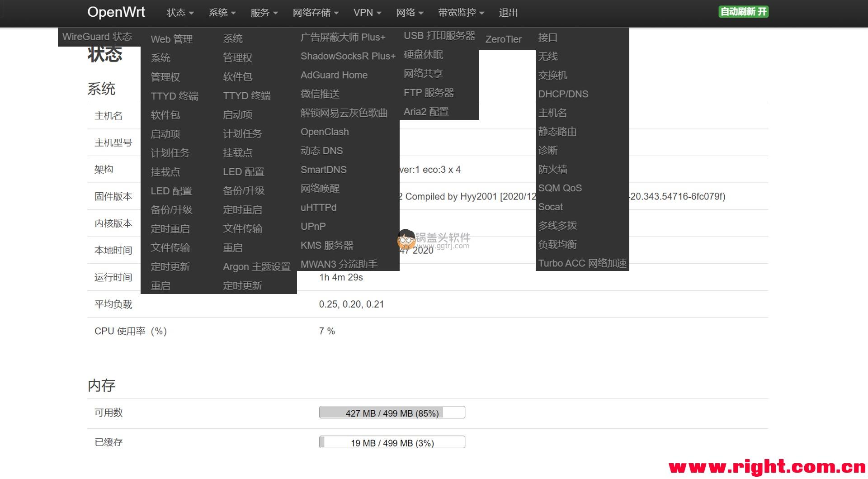
Task: Open 交换机 menu entry
Action: pyautogui.click(x=552, y=75)
